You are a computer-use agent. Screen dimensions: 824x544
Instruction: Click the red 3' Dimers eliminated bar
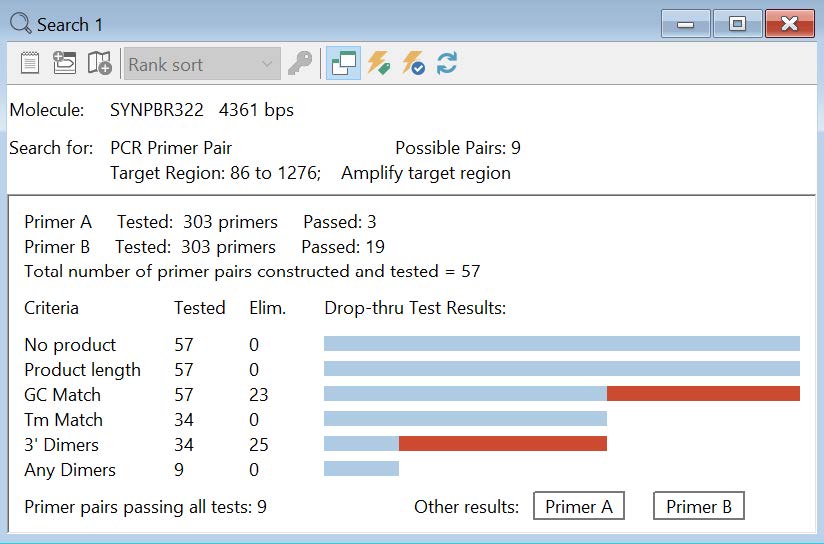pos(503,444)
